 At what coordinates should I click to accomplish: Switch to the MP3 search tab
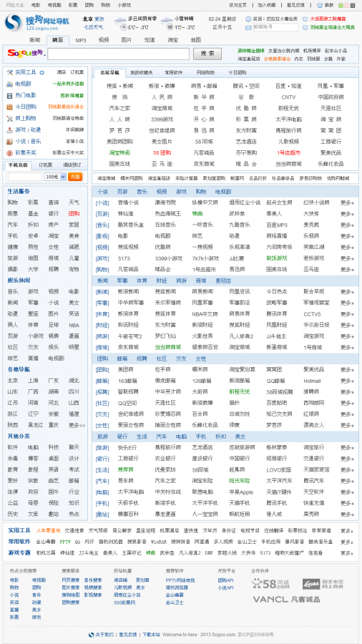pos(80,40)
